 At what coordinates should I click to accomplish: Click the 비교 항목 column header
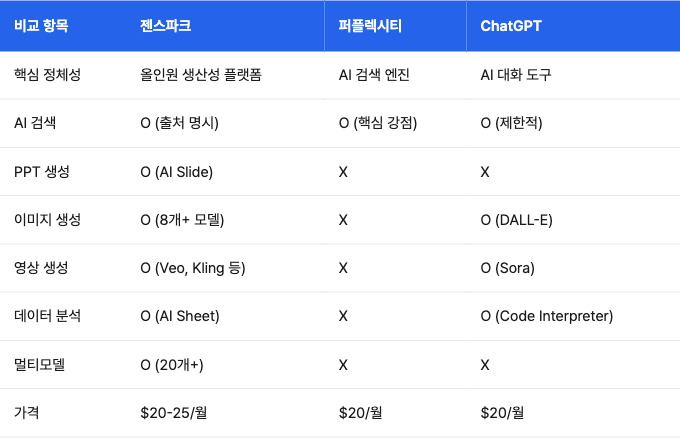pyautogui.click(x=41, y=26)
